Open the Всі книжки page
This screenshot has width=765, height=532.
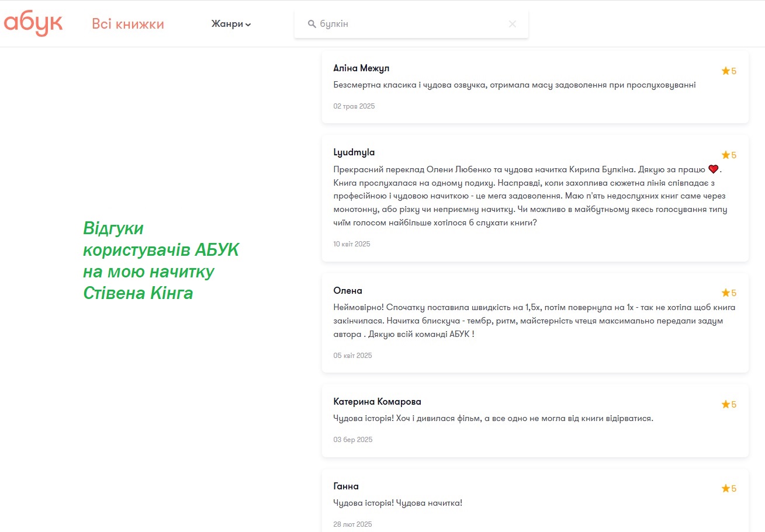tap(128, 24)
